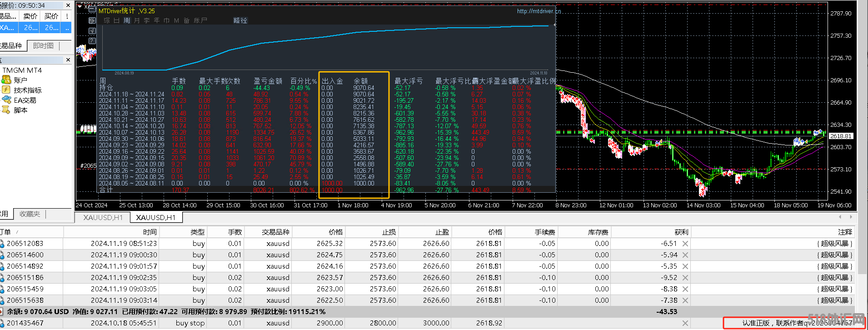
Task: Click the chart icon beside MTDriver panel
Action: pos(92,20)
